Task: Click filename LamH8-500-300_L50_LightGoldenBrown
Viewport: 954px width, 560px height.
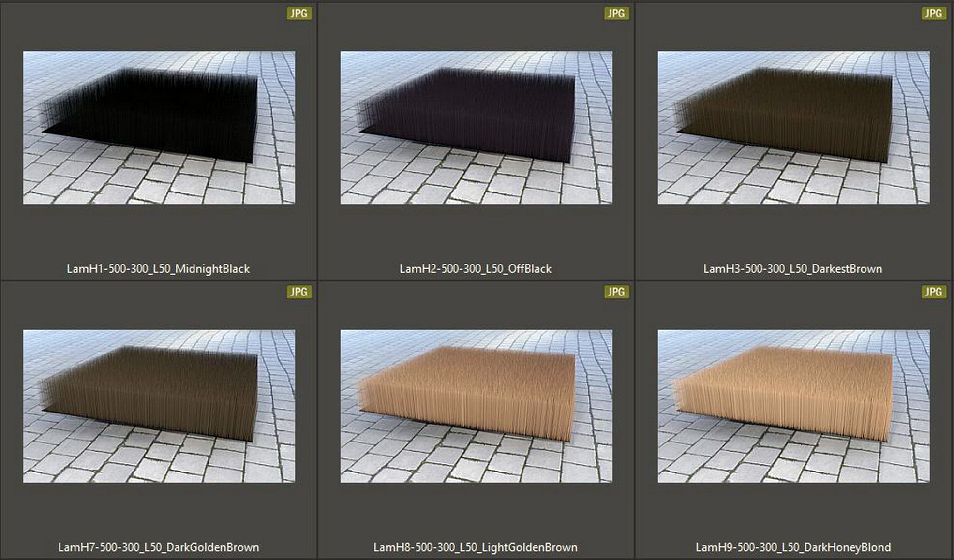Action: tap(476, 547)
